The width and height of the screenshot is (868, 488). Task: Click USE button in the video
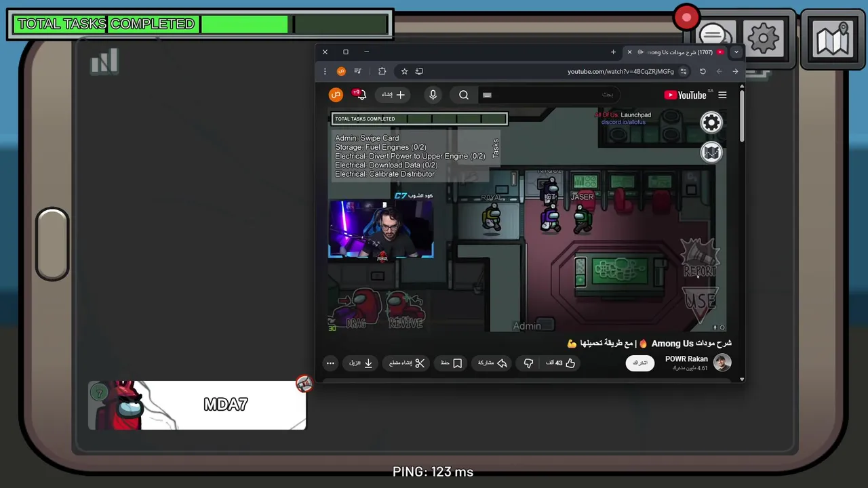[x=700, y=305]
